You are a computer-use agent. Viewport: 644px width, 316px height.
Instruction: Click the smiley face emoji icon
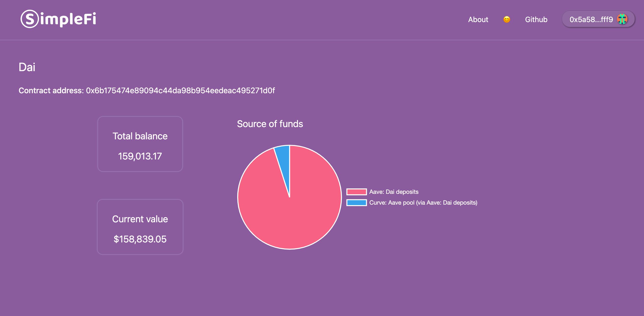pyautogui.click(x=507, y=19)
